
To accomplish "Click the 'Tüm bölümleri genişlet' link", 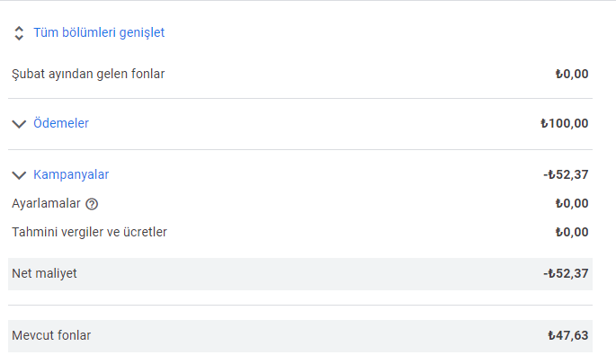I will click(x=99, y=32).
